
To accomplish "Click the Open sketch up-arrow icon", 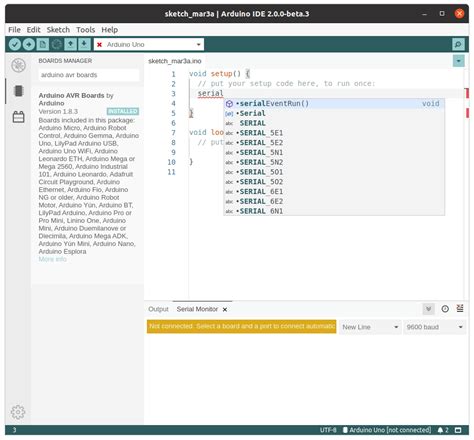I will (x=70, y=44).
